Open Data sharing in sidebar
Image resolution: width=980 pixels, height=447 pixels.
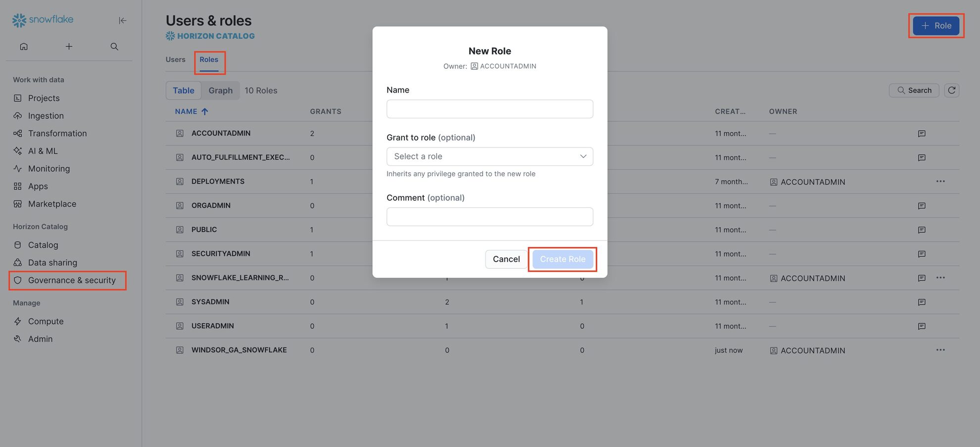(x=52, y=263)
